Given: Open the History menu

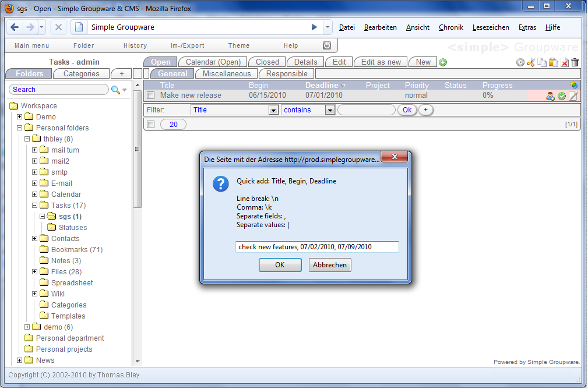Looking at the screenshot, I should click(x=135, y=46).
